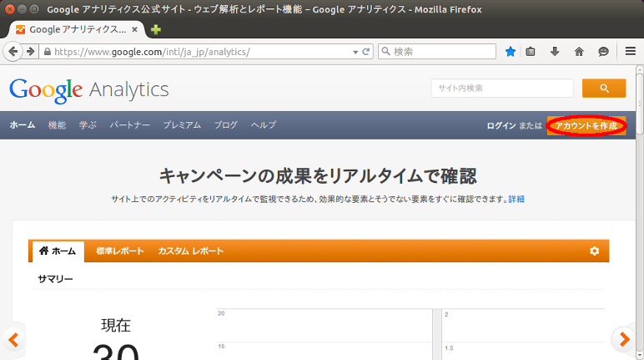Screen dimensions: 644x360
Task: Click the 現在 label text
Action: (116, 325)
